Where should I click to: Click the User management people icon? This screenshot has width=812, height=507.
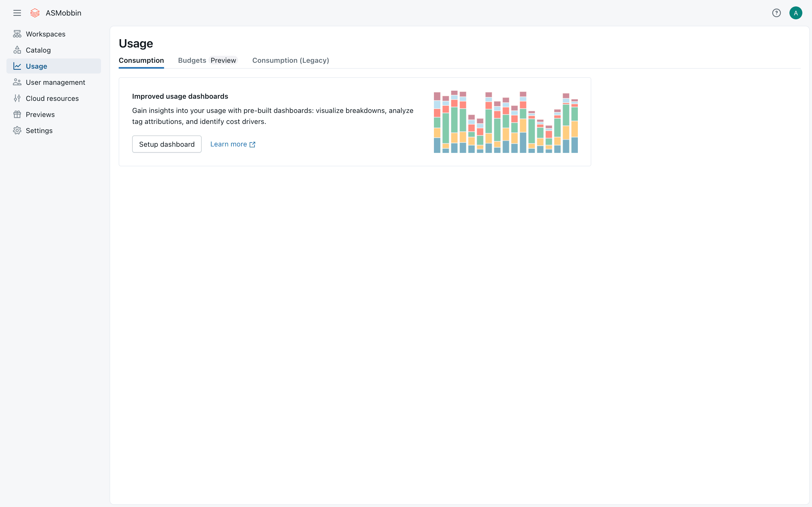click(17, 82)
